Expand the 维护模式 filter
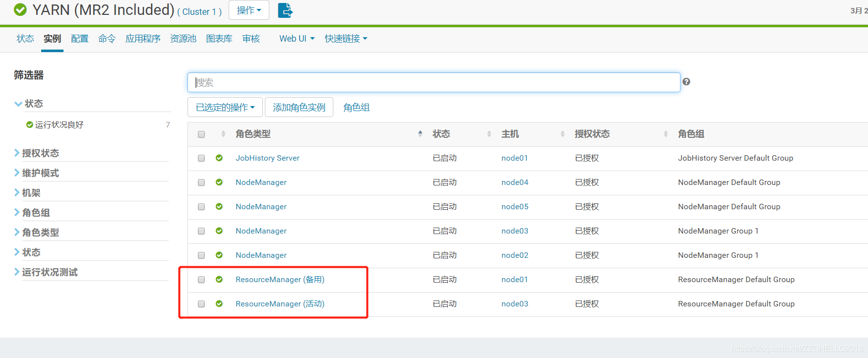This screenshot has width=868, height=358. click(x=37, y=173)
